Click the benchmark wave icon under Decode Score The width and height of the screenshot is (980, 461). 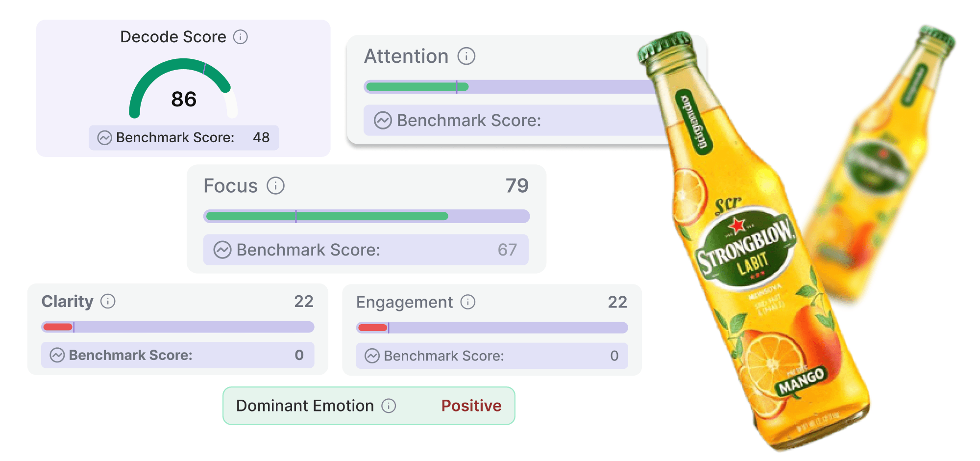(x=104, y=138)
